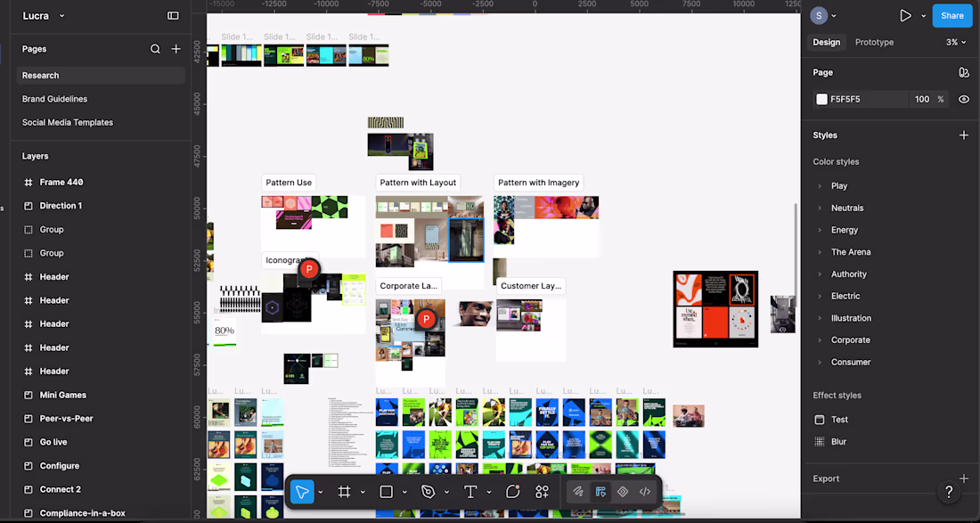This screenshot has height=523, width=980.
Task: Click the Test effect style icon
Action: [820, 420]
